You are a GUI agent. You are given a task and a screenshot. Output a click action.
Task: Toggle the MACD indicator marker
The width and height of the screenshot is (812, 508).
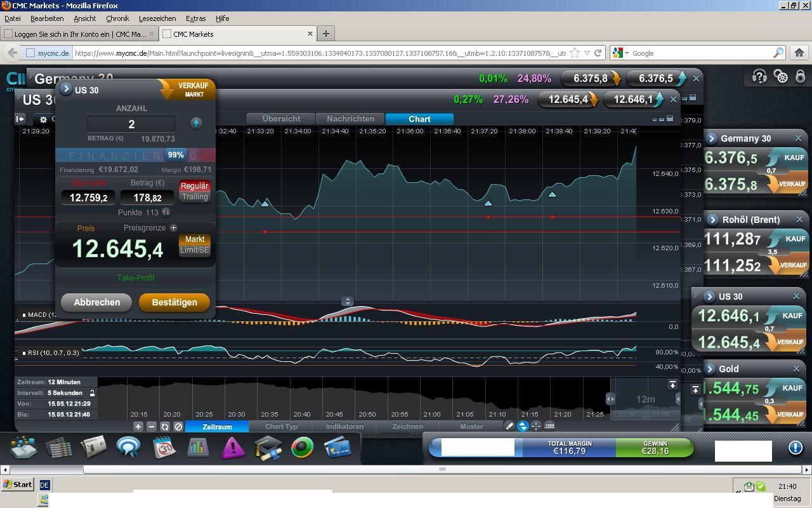24,315
